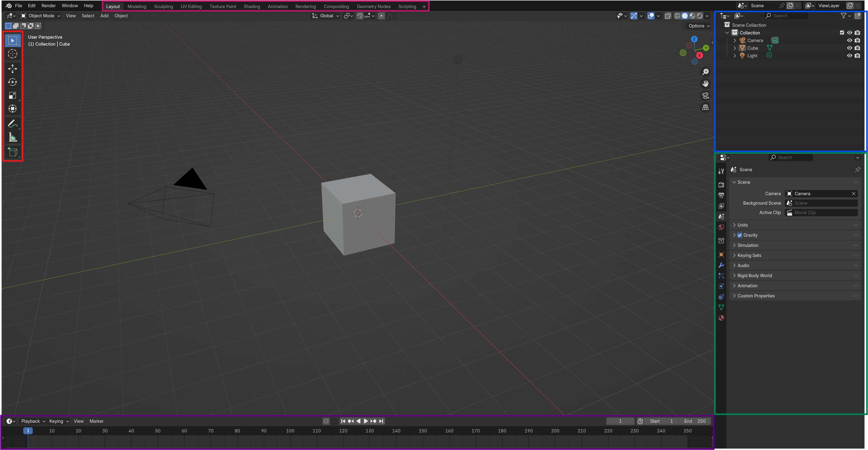Image resolution: width=868 pixels, height=450 pixels.
Task: Open the Render menu
Action: point(48,6)
